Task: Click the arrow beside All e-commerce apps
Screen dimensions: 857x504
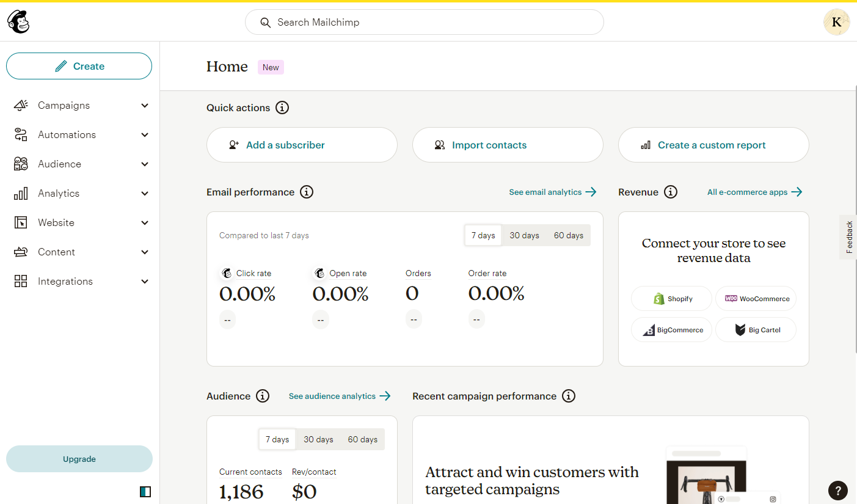Action: [797, 192]
